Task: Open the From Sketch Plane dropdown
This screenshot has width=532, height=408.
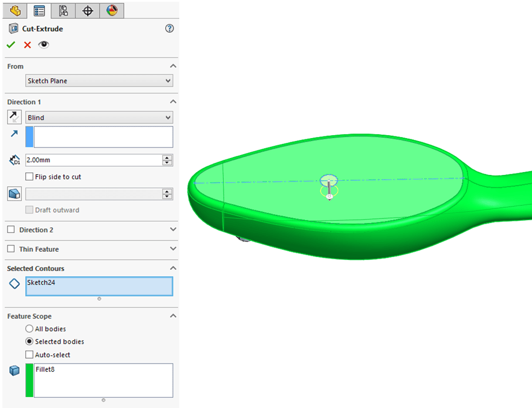Action: pyautogui.click(x=99, y=81)
